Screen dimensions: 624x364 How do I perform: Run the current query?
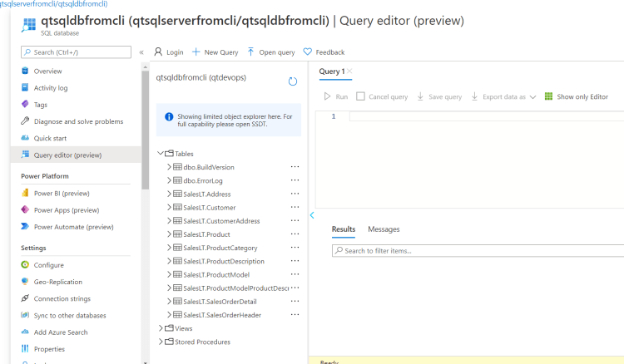336,96
